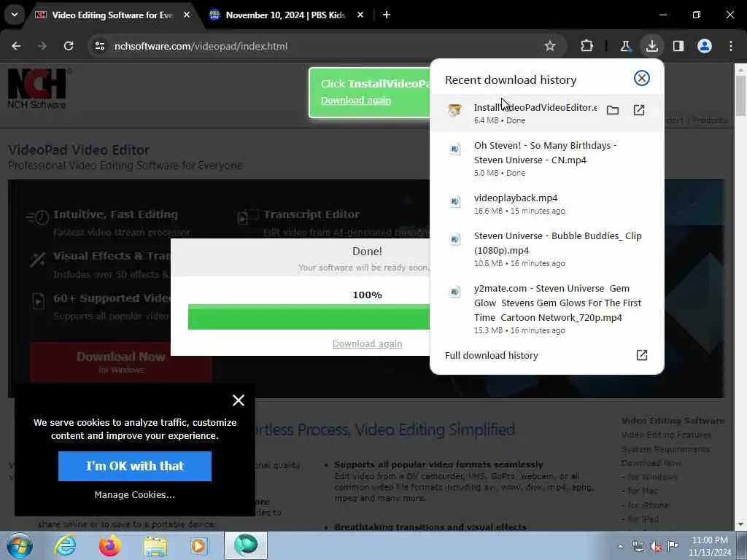The image size is (747, 560).
Task: Open the tab search dropdown arrow
Action: click(x=15, y=15)
